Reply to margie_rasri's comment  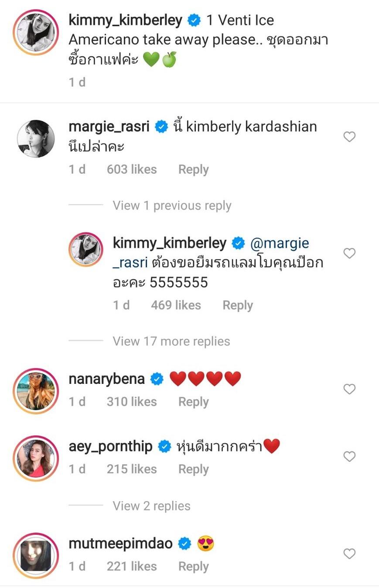tap(193, 169)
